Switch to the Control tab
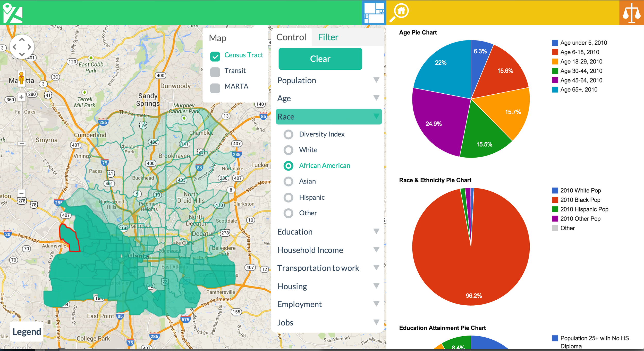 [x=291, y=37]
